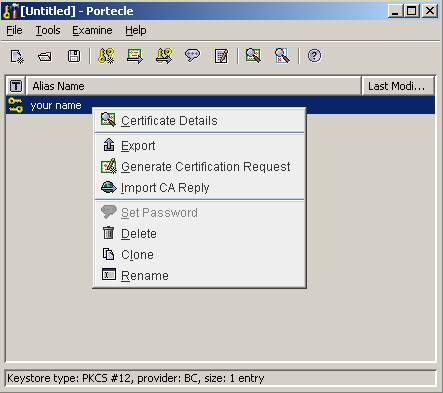Click the Generate Key Pair toolbar icon

click(x=106, y=56)
